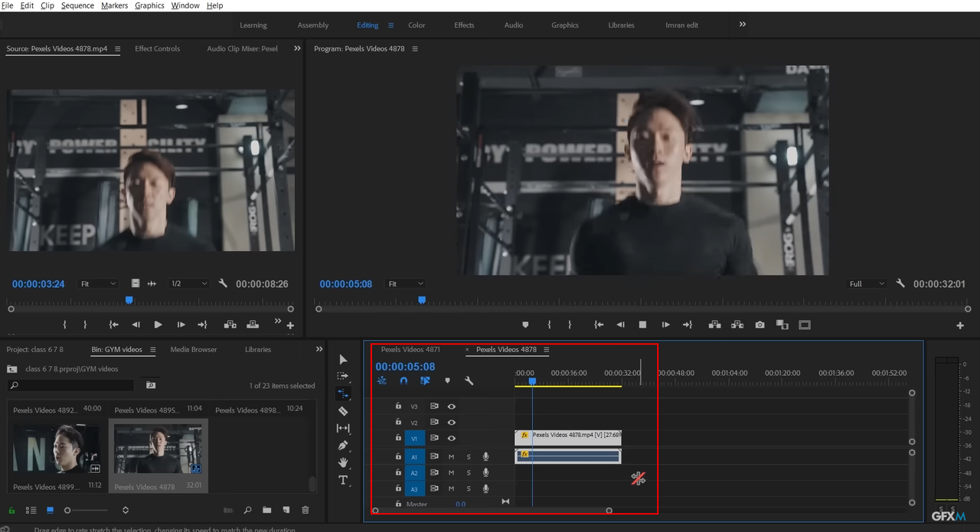This screenshot has width=980, height=532.
Task: Toggle sync lock for track A3
Action: click(434, 488)
